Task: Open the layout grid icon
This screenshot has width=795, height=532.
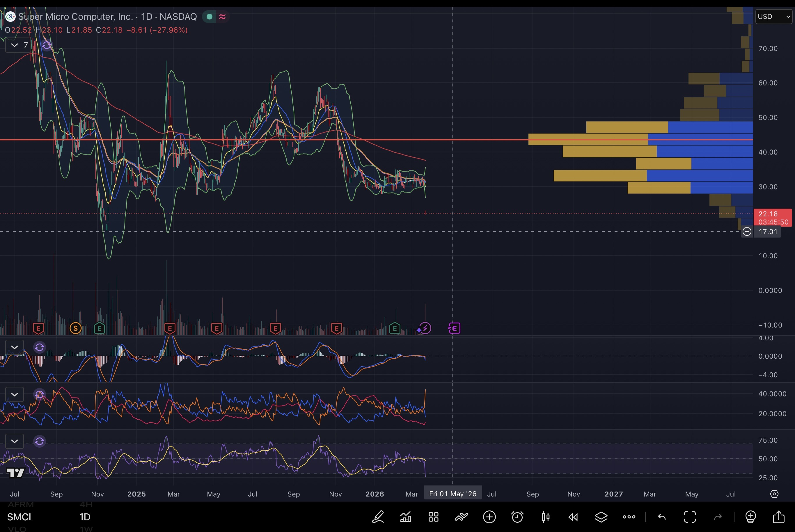Action: [x=434, y=517]
